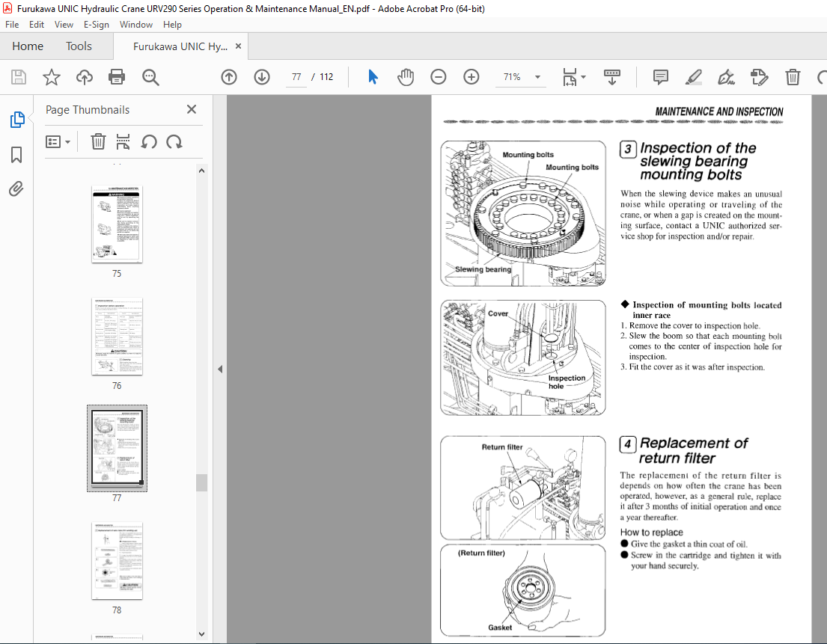
Task: Rotate the page clockwise
Action: click(174, 142)
